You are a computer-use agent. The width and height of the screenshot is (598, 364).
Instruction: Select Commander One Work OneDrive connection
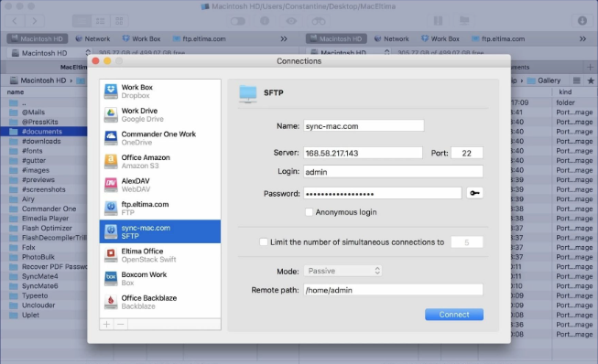tap(159, 138)
